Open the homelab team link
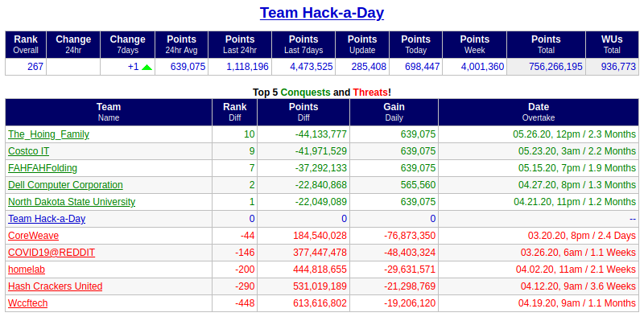Image resolution: width=644 pixels, height=321 pixels. click(27, 270)
